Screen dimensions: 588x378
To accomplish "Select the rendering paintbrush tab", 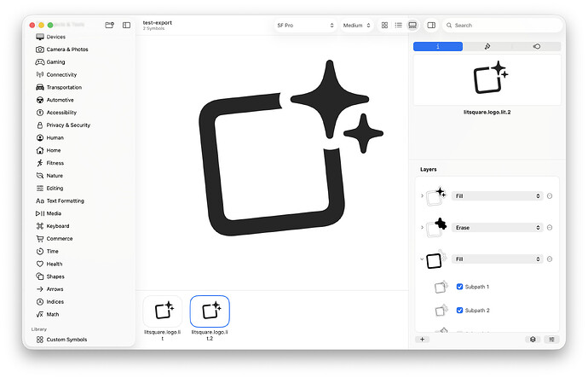I will pyautogui.click(x=487, y=46).
